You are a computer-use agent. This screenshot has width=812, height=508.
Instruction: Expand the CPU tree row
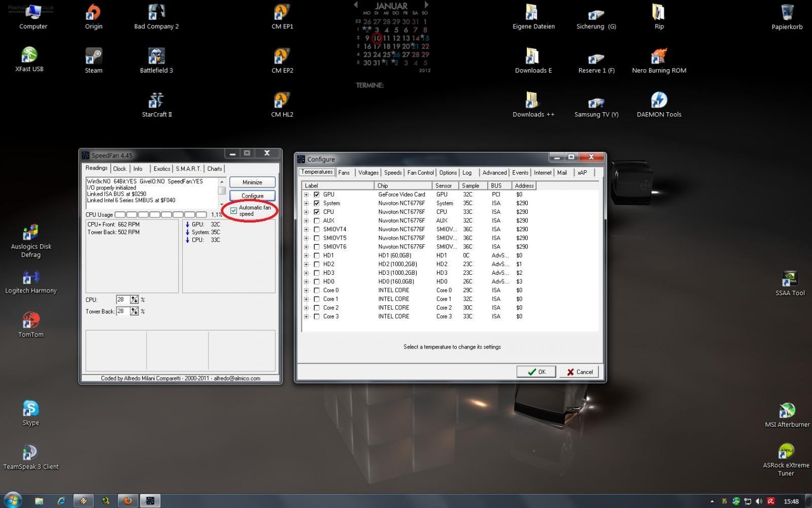click(x=306, y=212)
